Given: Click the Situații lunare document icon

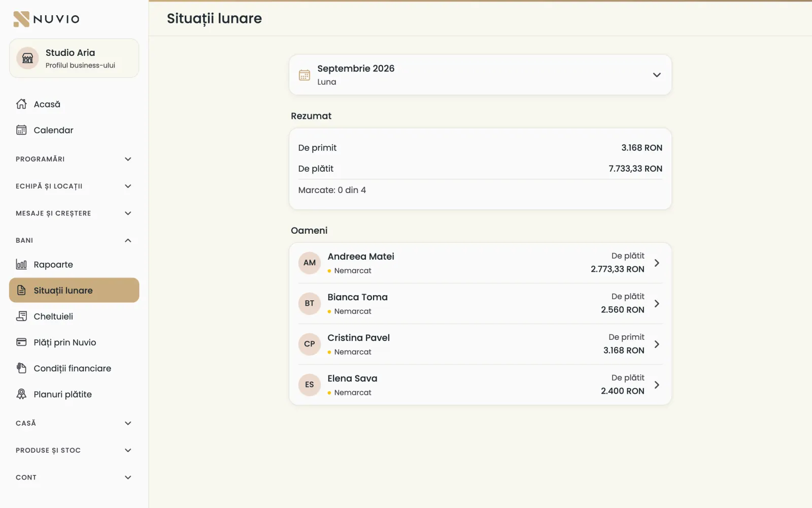Looking at the screenshot, I should pyautogui.click(x=21, y=290).
